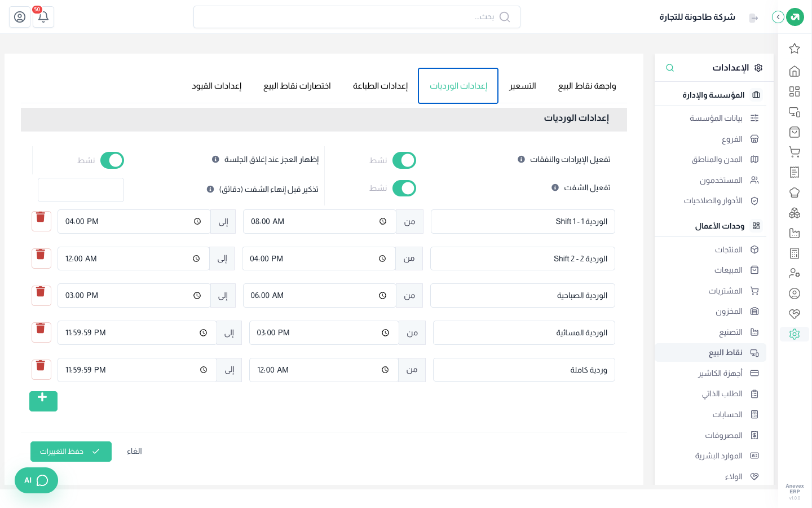The image size is (812, 508).
Task: Show info tooltip for تفعيل الإيرادات والنفقات
Action: pyautogui.click(x=521, y=159)
